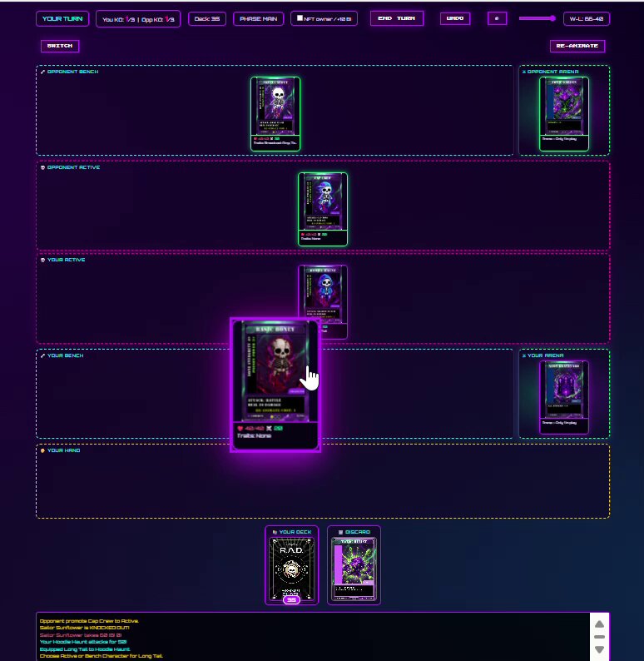Click the R.A.D. deck pile

pyautogui.click(x=291, y=570)
